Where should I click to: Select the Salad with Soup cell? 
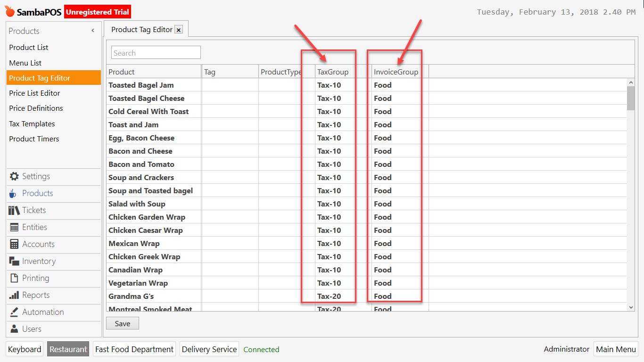(154, 204)
